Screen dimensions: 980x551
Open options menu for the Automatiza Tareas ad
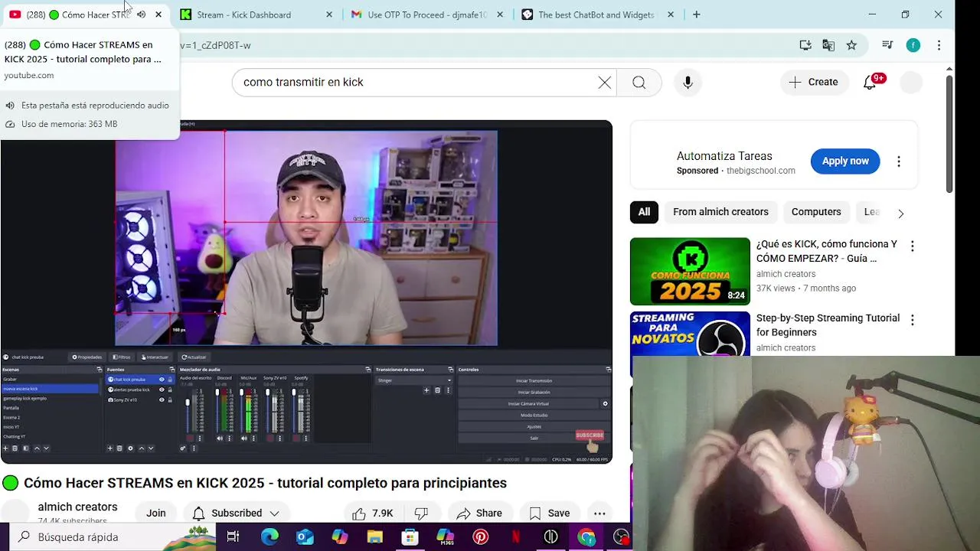point(899,161)
